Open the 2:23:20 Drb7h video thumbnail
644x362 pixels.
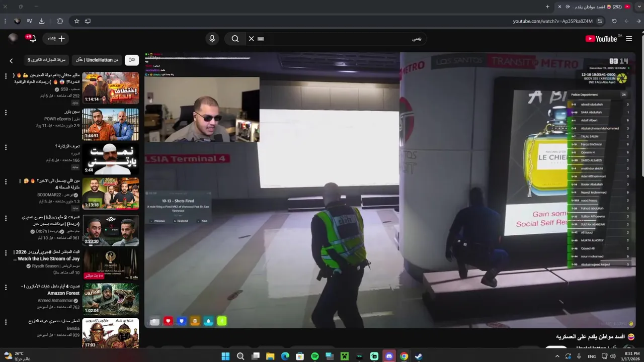point(111,230)
